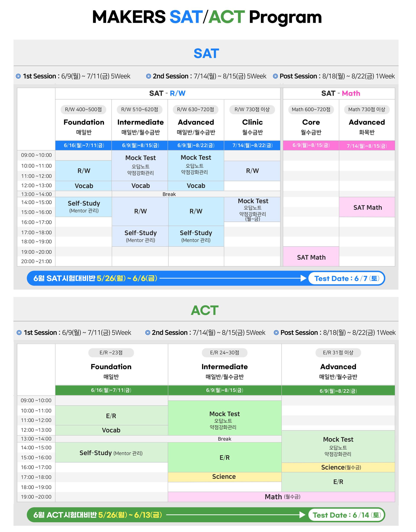Click blue date bar 6/16(월)~7/11(금)
The width and height of the screenshot is (416, 532).
(84, 145)
